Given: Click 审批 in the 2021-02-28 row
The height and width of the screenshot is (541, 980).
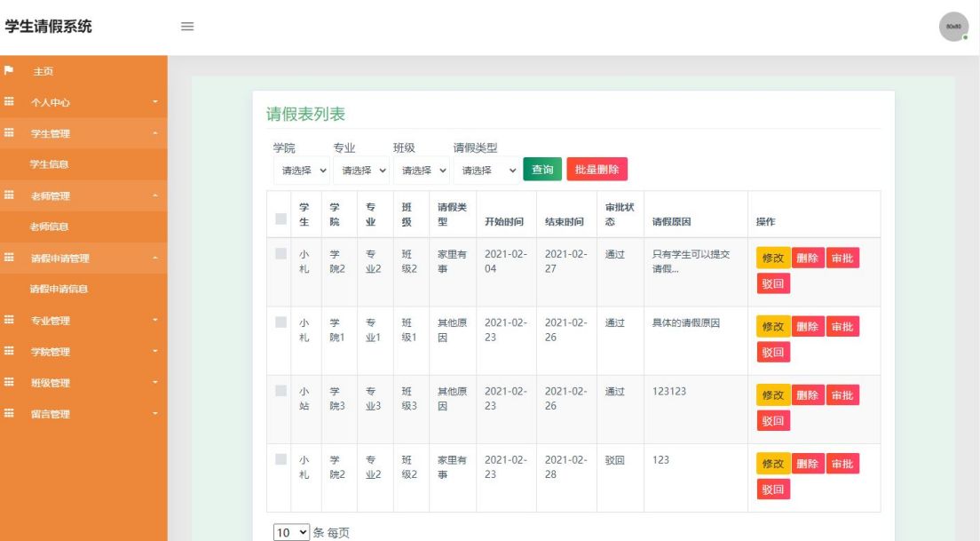Looking at the screenshot, I should click(842, 464).
